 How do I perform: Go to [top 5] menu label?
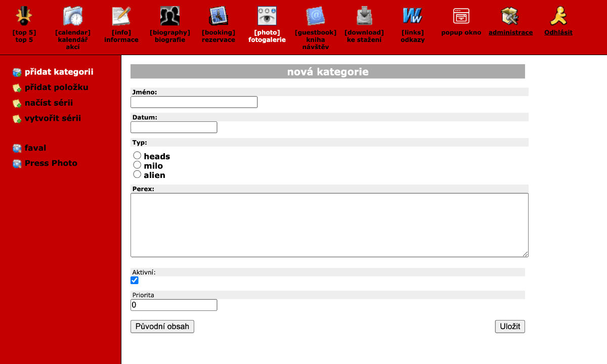[24, 32]
